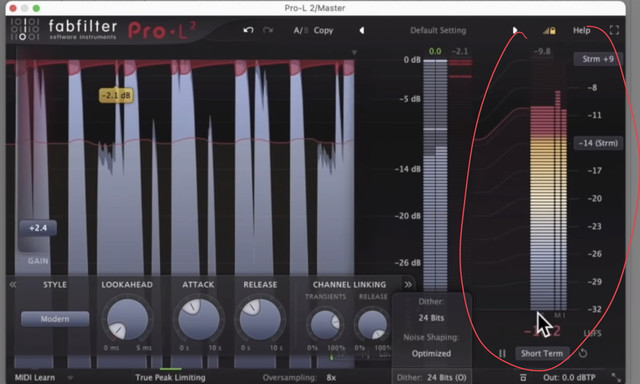Switch the Short Term loudness mode button
This screenshot has height=384, width=640.
coord(542,353)
